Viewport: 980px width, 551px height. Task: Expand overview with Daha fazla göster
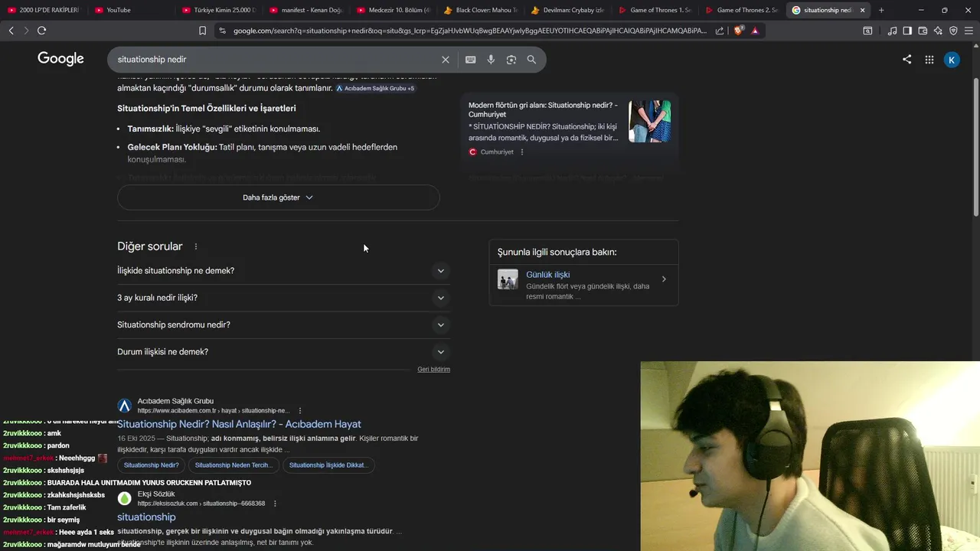(x=279, y=197)
